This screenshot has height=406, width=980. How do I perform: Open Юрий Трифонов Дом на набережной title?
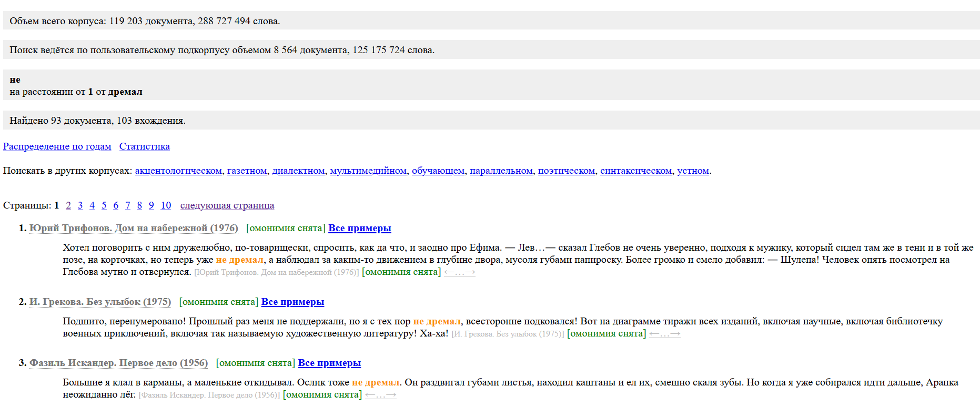click(134, 228)
